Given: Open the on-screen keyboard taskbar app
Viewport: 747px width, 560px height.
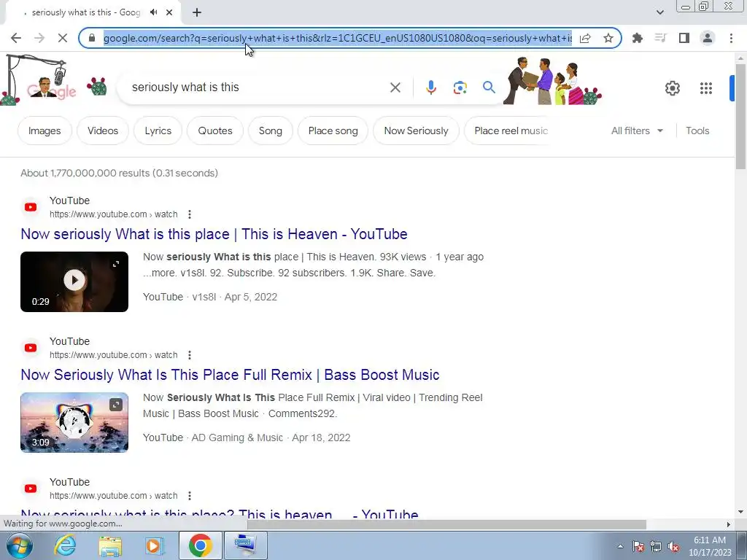Looking at the screenshot, I should tap(245, 545).
